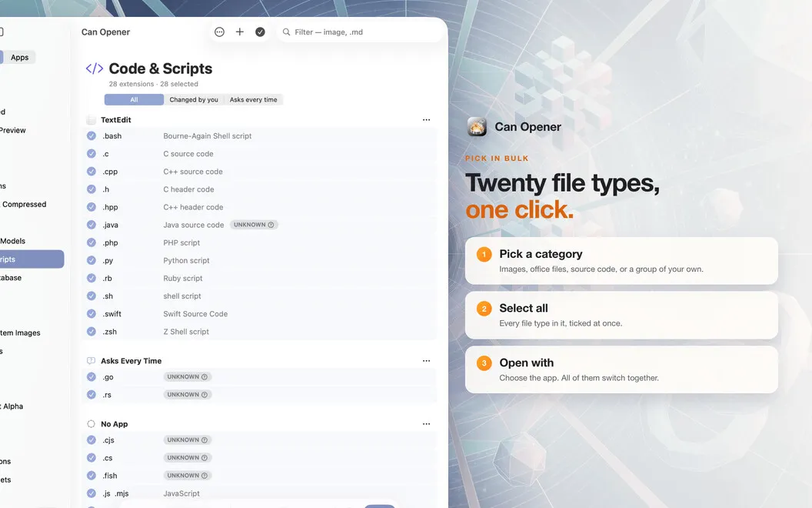This screenshot has height=508, width=812.
Task: Click the Python script description
Action: (x=186, y=260)
